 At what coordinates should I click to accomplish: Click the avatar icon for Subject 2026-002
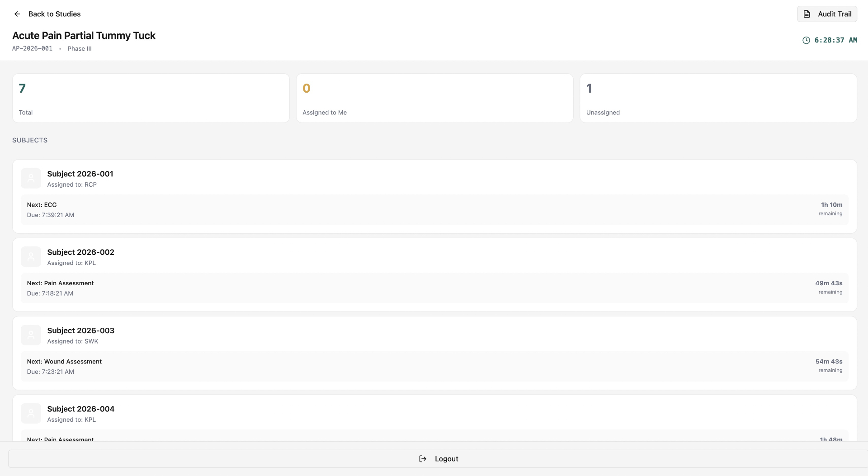pos(31,257)
